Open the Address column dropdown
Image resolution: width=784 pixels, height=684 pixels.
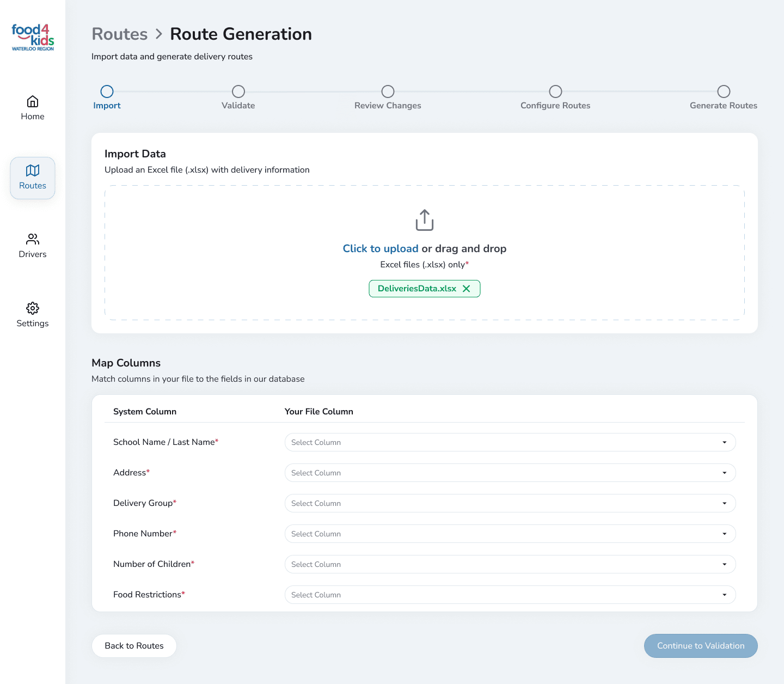click(x=510, y=473)
